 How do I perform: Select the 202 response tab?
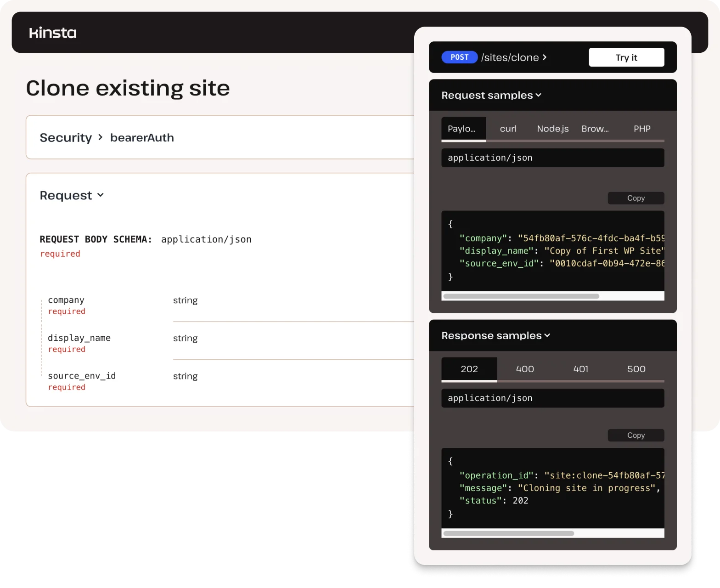[x=469, y=369]
